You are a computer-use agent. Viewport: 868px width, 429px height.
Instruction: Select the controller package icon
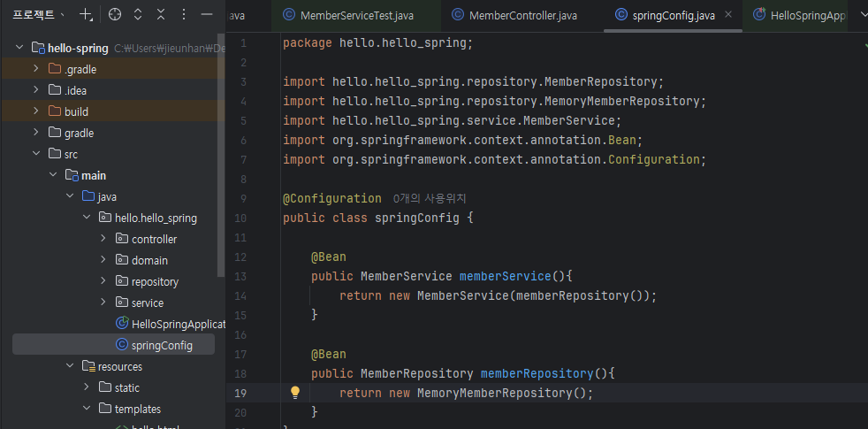tap(122, 239)
